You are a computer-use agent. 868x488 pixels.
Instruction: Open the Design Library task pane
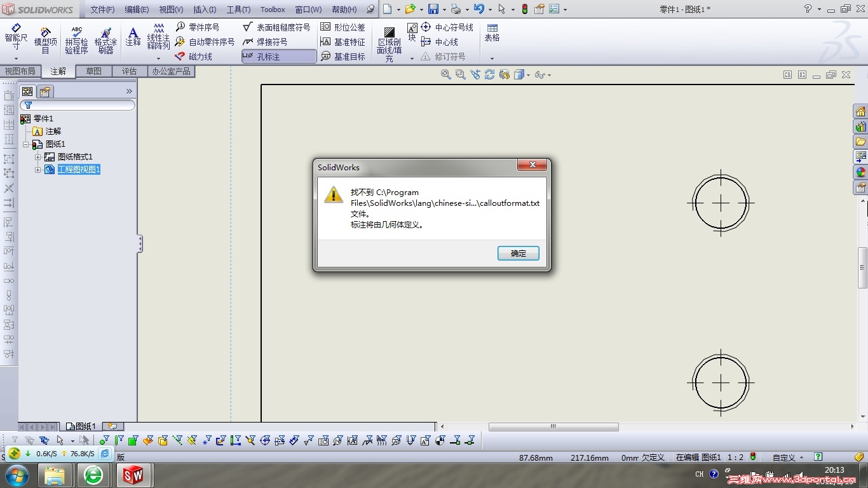861,126
